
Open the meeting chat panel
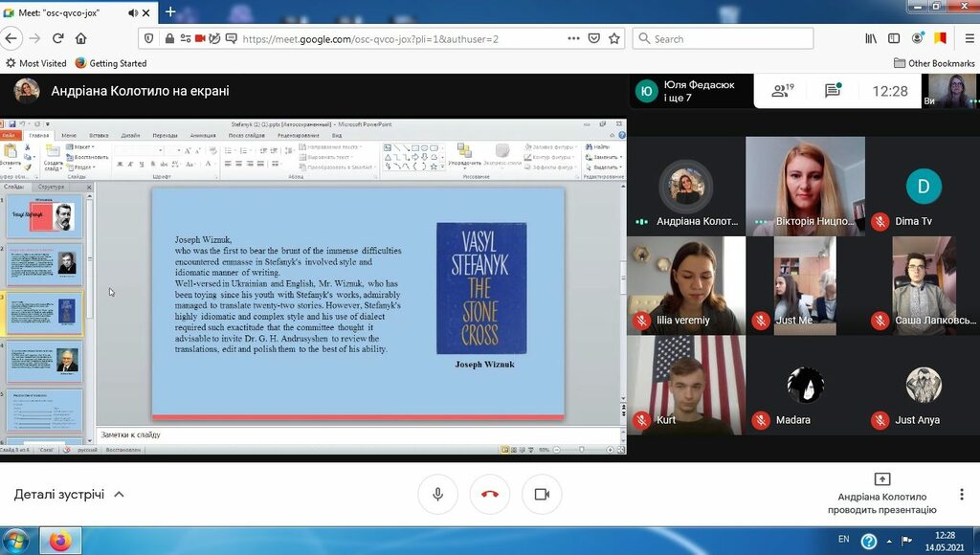tap(833, 91)
